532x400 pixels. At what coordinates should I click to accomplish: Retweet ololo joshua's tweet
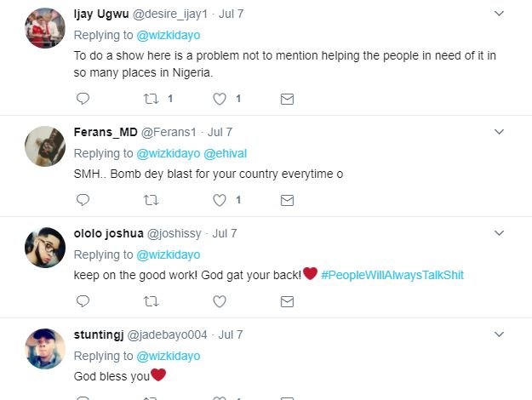(x=151, y=301)
